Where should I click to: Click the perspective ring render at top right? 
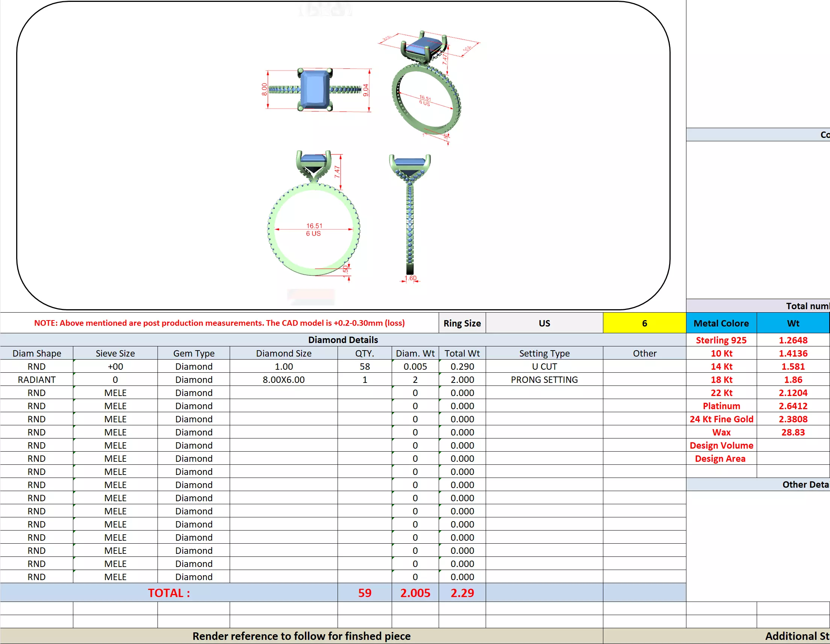[x=427, y=88]
